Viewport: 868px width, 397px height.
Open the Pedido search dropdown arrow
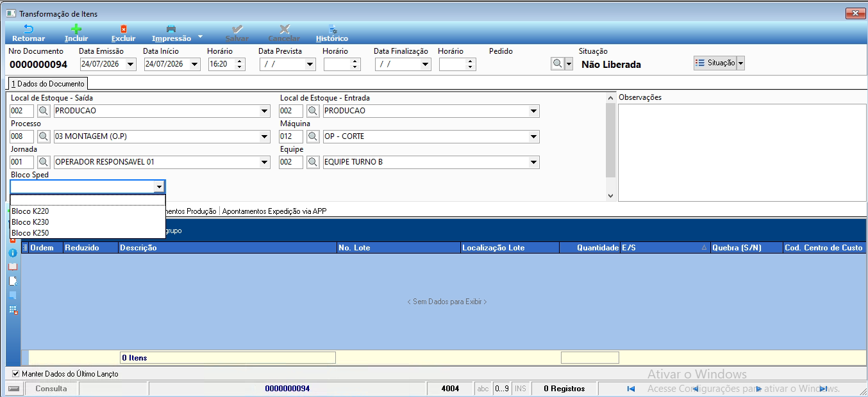click(568, 63)
